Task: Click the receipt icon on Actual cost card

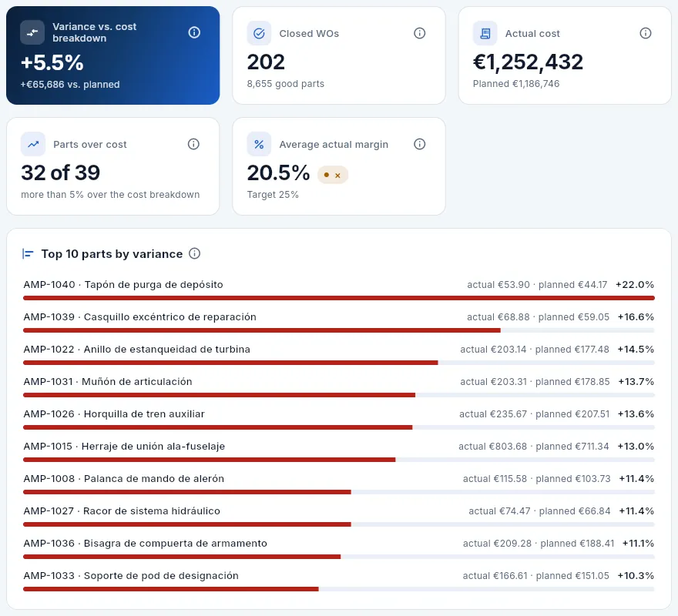Action: coord(485,33)
